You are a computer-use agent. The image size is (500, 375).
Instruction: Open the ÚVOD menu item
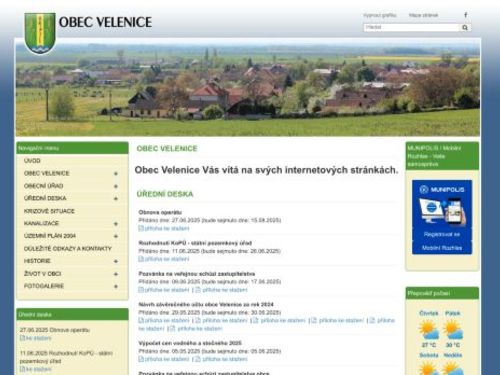point(32,161)
